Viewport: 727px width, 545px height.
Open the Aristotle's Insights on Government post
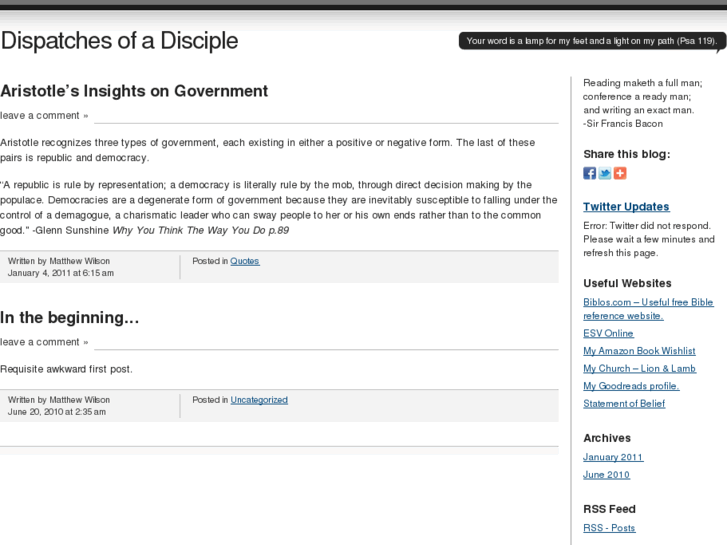point(134,91)
